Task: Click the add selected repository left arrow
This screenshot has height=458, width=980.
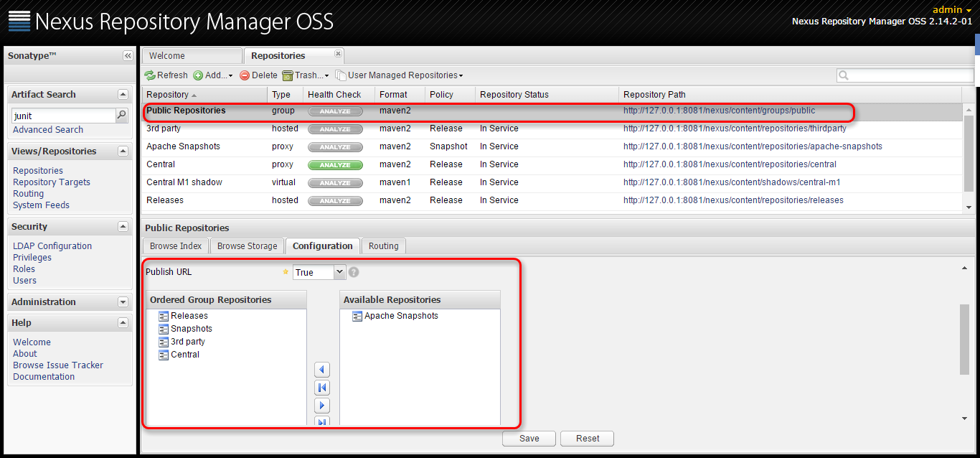Action: (322, 370)
